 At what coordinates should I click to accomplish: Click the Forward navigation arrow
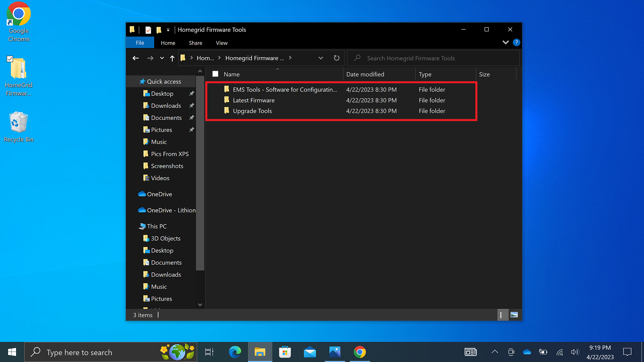pos(150,58)
